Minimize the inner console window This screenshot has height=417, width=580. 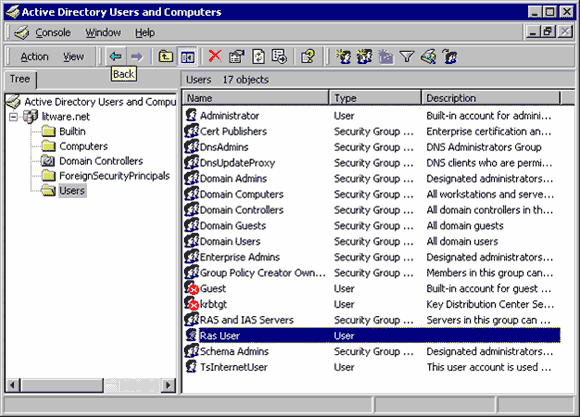point(533,31)
